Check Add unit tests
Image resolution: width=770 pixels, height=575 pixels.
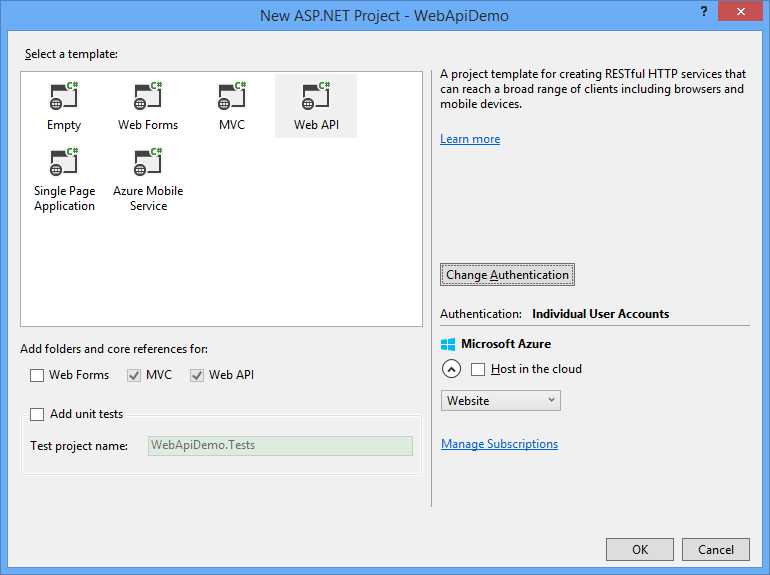click(x=37, y=414)
